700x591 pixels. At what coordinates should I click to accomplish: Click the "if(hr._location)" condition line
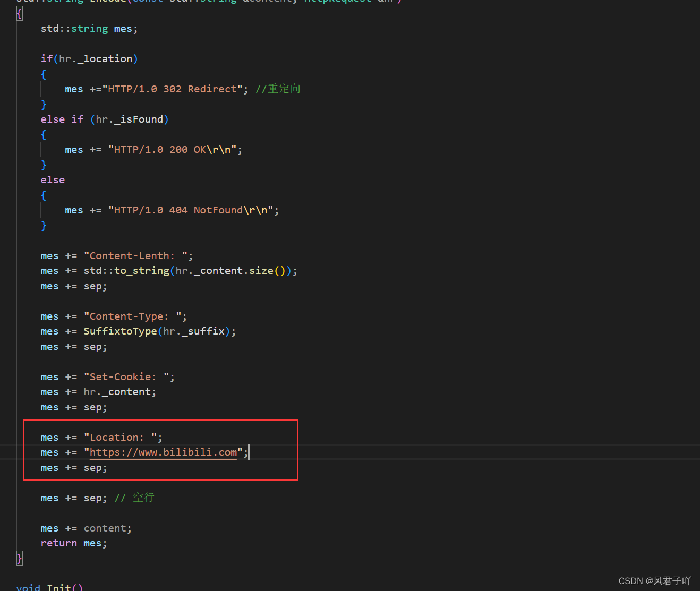click(89, 59)
